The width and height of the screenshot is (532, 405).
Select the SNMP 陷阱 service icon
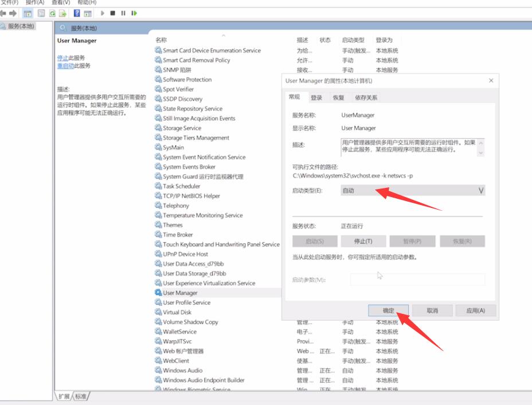[158, 69]
